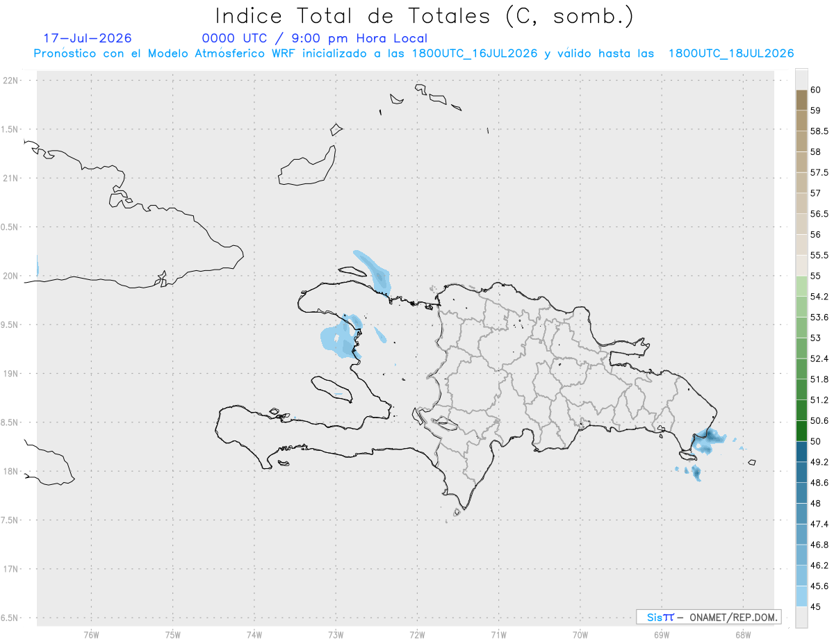This screenshot has height=644, width=834.
Task: Select the tan swatch between 57 and 57.5
Action: point(801,183)
